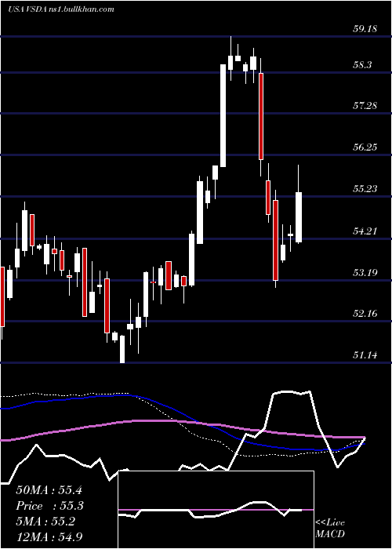Screen dimensions: 392x549
Task: Click the 5MA : 55.2 readout
Action: pos(45,522)
